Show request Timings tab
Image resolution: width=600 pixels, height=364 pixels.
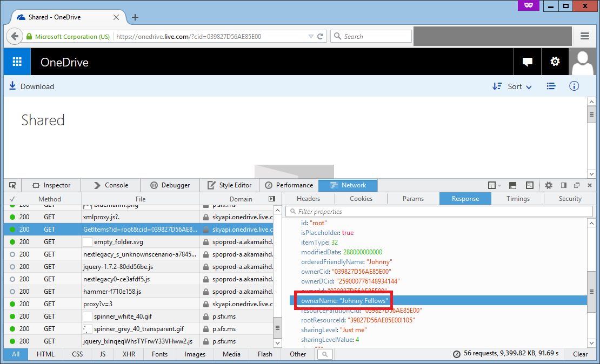[518, 198]
